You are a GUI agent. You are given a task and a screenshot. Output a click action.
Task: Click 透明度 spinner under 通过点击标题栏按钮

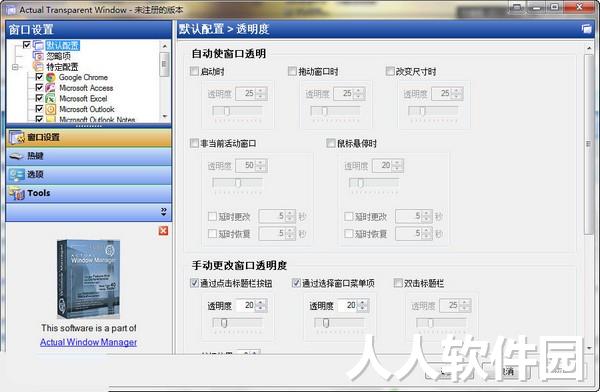pyautogui.click(x=251, y=305)
